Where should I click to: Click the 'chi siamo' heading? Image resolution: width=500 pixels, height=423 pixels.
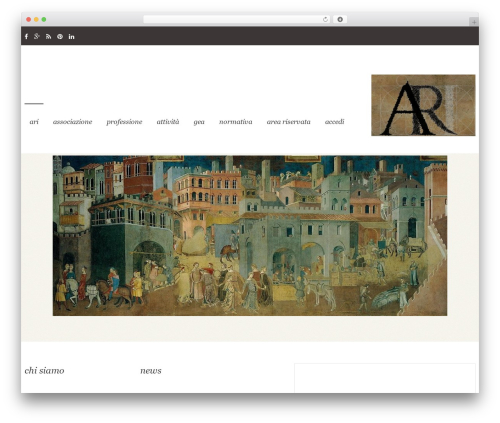(x=44, y=371)
